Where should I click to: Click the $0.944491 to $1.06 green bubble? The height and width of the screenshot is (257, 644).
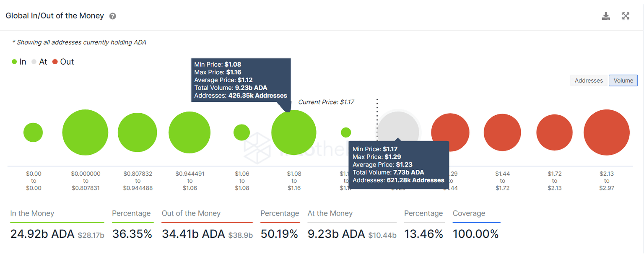tap(190, 132)
